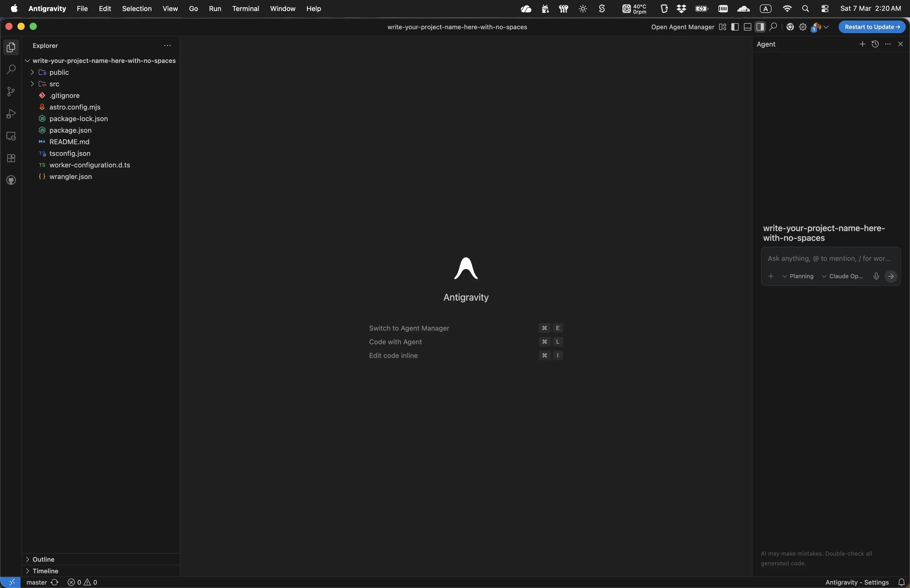Viewport: 910px width, 588px height.
Task: Open the Extensions view
Action: point(11,158)
